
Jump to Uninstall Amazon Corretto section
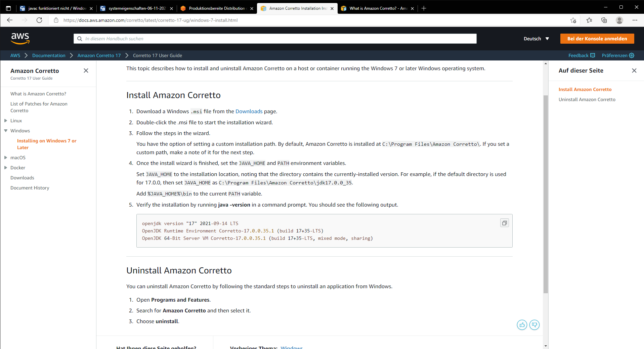click(x=587, y=99)
